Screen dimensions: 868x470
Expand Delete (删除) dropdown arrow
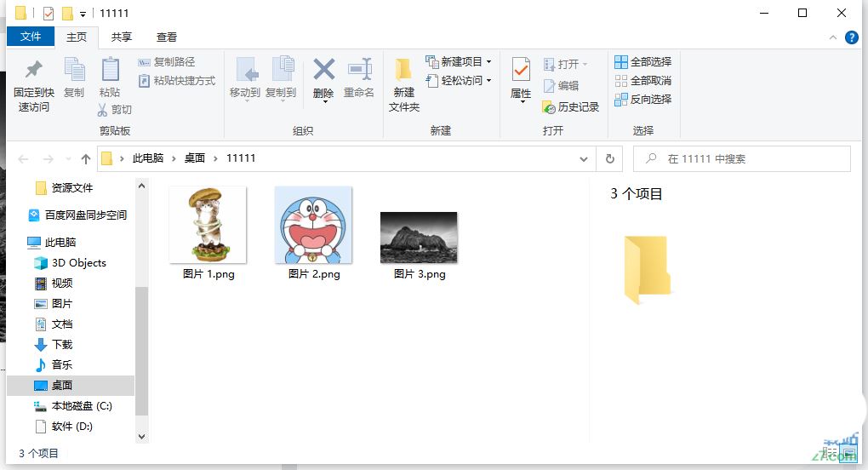tap(324, 102)
